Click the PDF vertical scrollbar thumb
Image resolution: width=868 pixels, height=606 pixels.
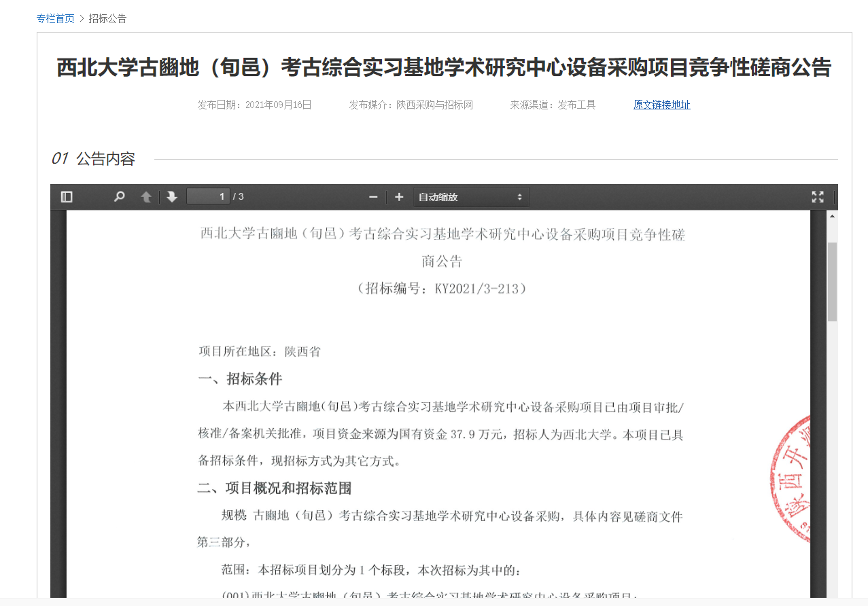[832, 281]
